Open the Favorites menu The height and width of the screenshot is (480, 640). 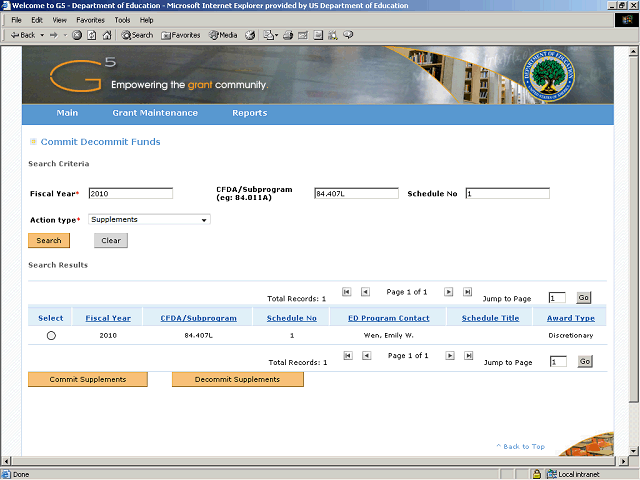(x=91, y=20)
